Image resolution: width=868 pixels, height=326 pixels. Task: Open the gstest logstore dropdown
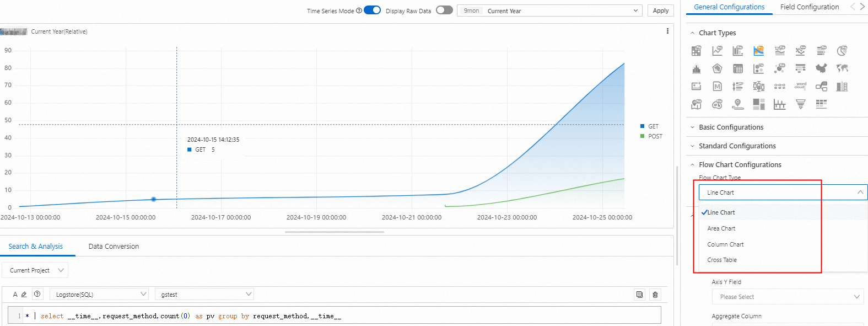point(204,295)
